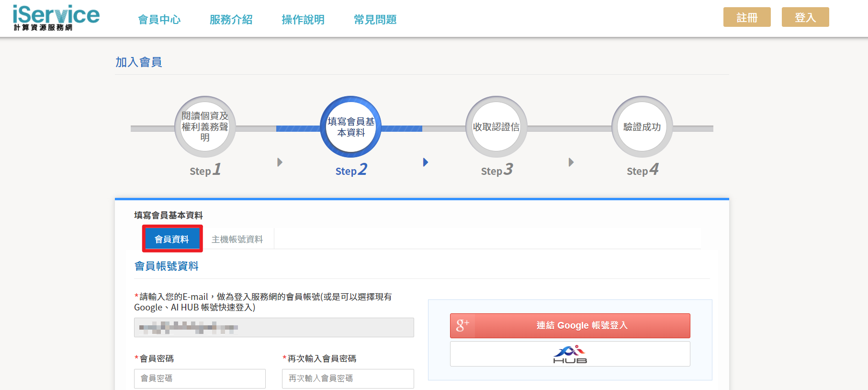Open the 會員中心 menu
This screenshot has height=390, width=868.
coord(159,20)
